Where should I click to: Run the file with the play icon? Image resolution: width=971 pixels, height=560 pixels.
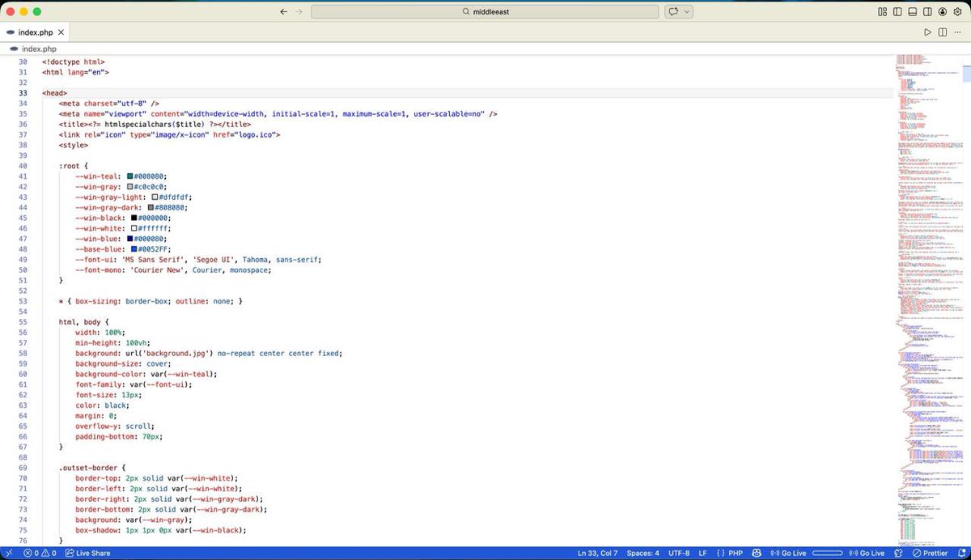pos(927,32)
